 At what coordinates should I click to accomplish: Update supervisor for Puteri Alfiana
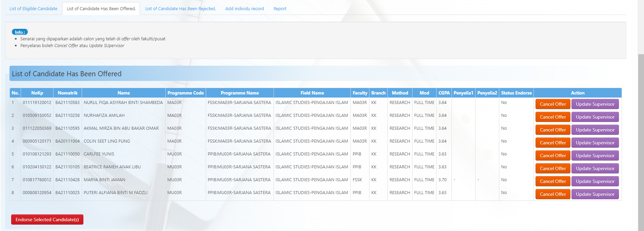pos(595,194)
